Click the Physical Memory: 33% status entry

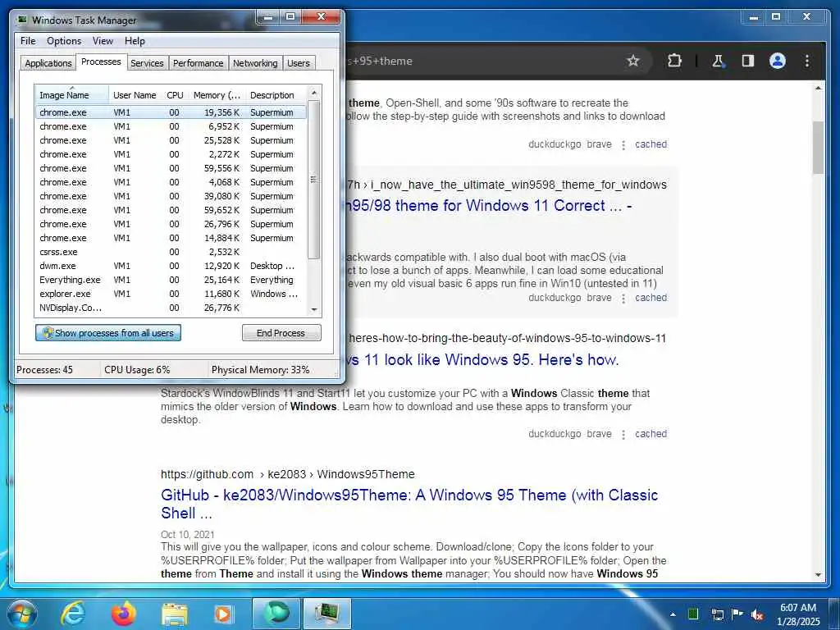(260, 370)
